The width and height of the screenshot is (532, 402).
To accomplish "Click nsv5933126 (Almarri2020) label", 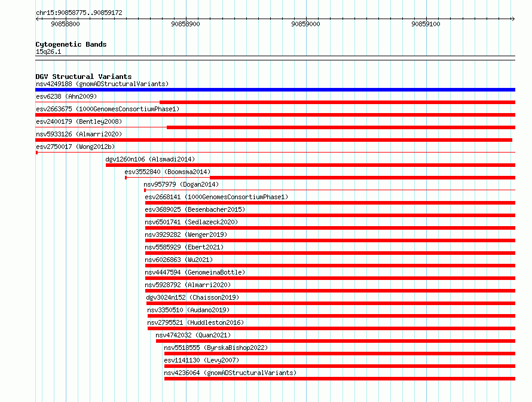I will (79, 134).
